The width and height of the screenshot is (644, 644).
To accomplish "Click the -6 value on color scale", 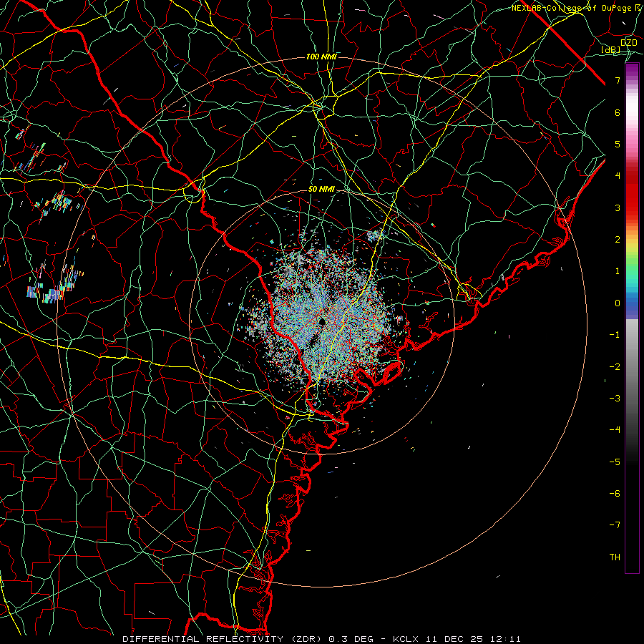I will click(615, 494).
